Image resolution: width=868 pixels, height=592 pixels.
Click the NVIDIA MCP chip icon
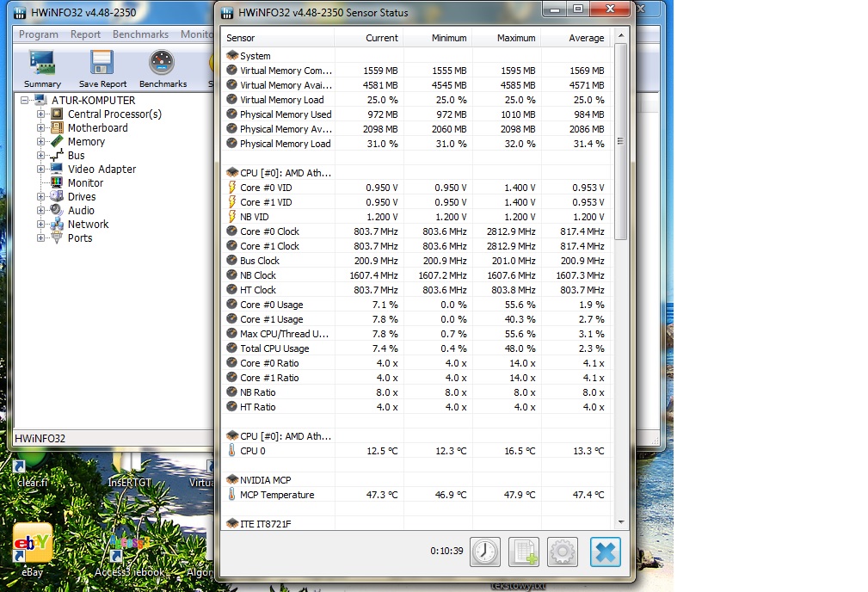(x=232, y=479)
